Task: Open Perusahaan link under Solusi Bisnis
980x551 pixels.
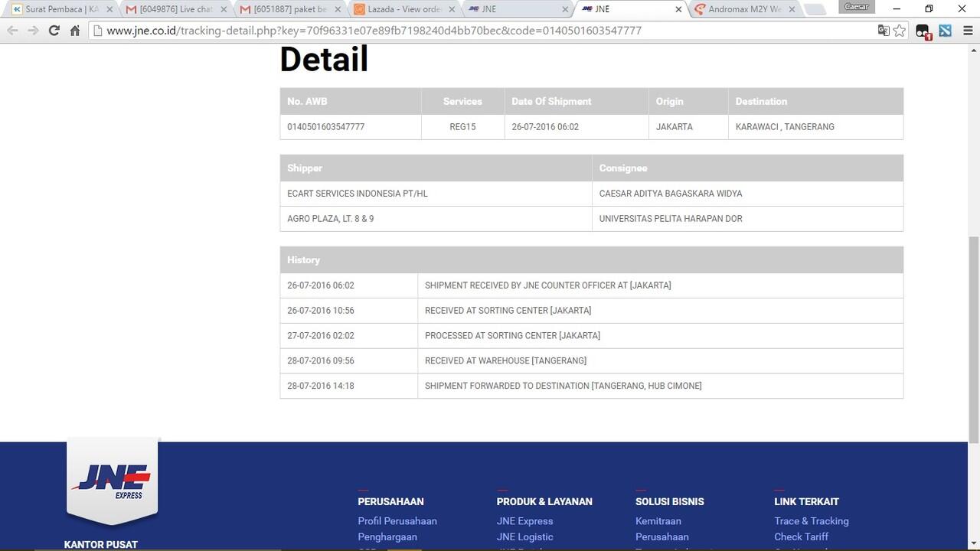Action: coord(662,537)
